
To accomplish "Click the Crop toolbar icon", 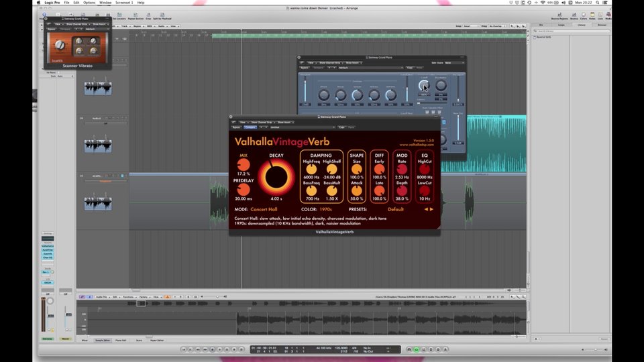I will click(x=148, y=16).
